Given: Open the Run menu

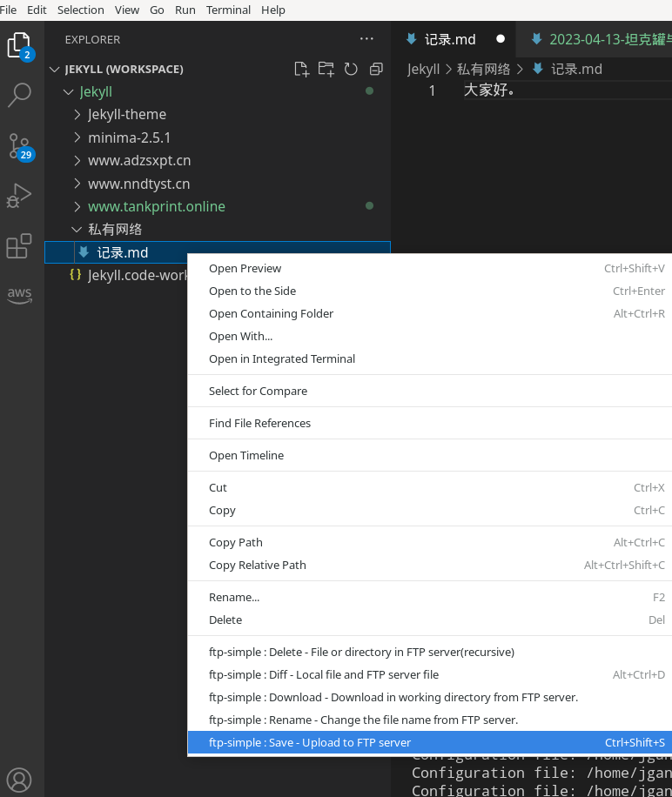Looking at the screenshot, I should [185, 10].
